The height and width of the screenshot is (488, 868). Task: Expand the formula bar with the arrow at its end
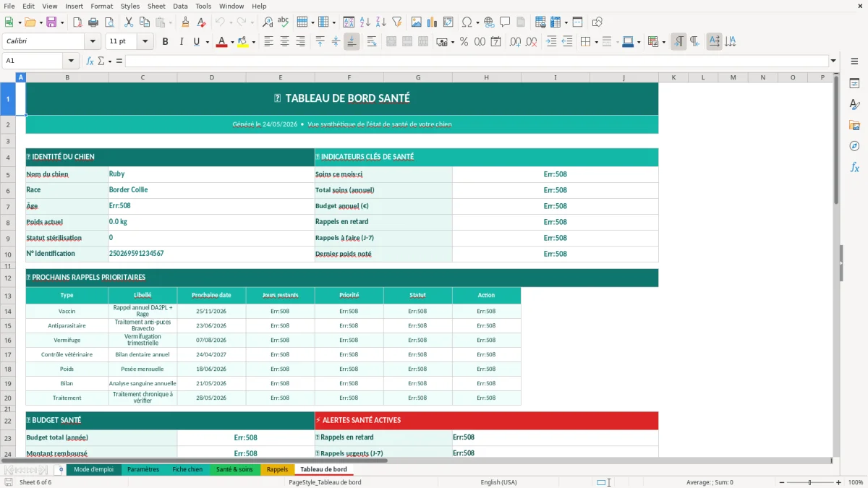coord(833,61)
